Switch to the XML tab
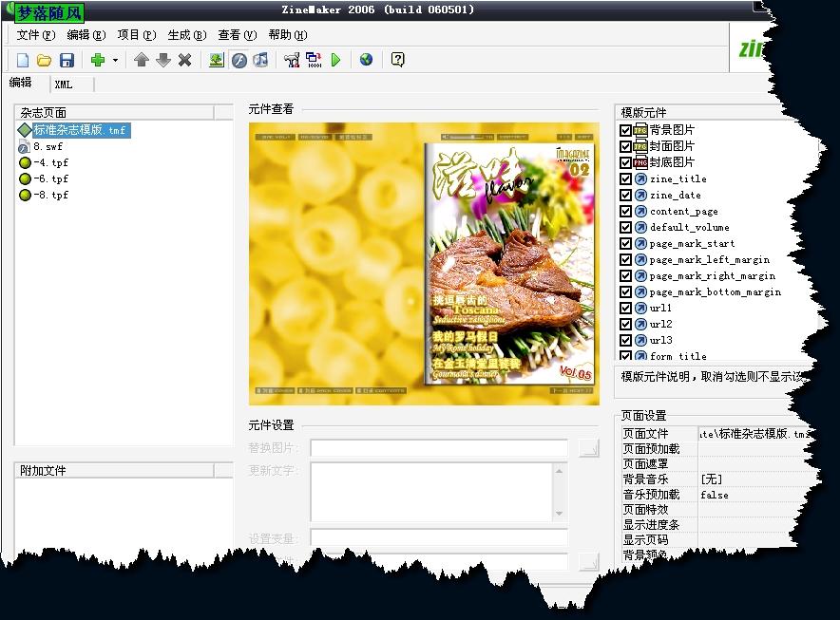840x620 pixels. 64,85
